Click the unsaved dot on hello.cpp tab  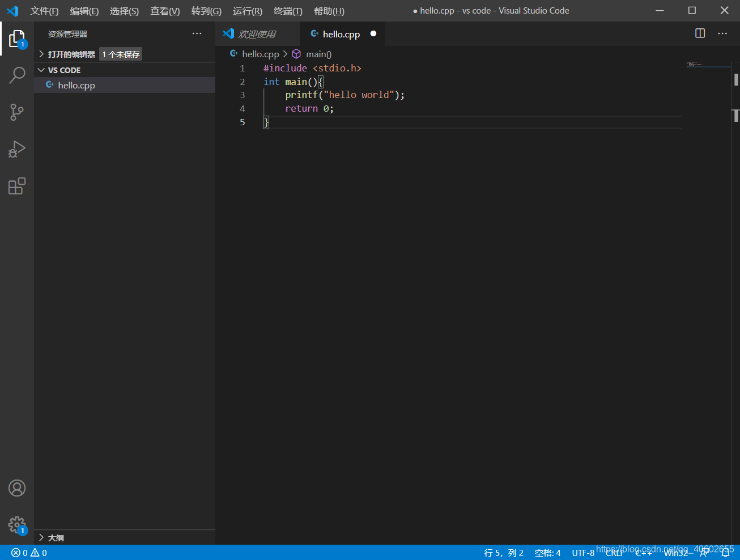click(373, 33)
